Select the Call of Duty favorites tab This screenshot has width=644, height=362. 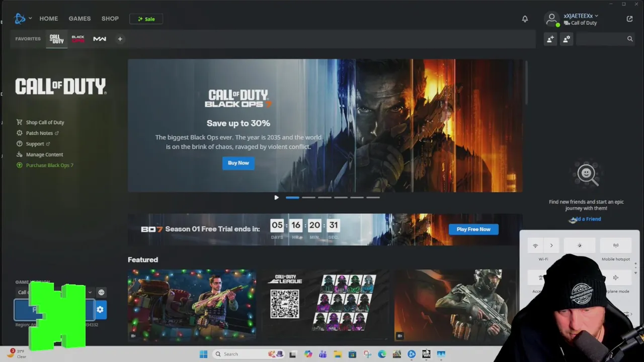pyautogui.click(x=57, y=39)
